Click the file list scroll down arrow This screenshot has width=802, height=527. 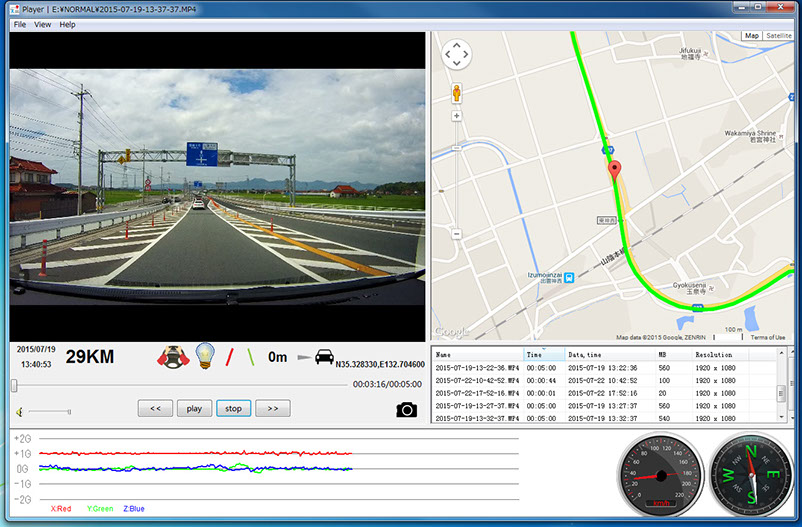click(x=781, y=418)
